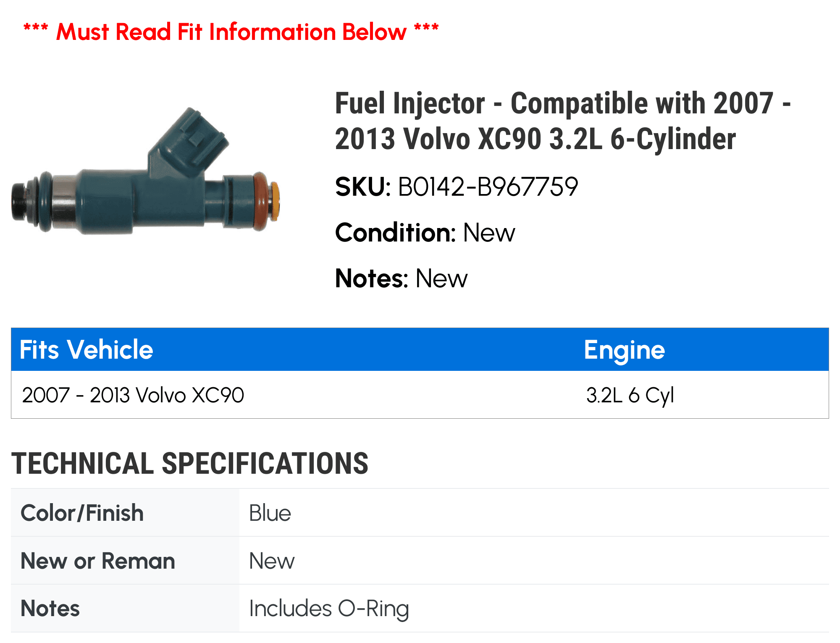Image resolution: width=840 pixels, height=643 pixels.
Task: Click the bold "SKU:" label
Action: pos(363,186)
